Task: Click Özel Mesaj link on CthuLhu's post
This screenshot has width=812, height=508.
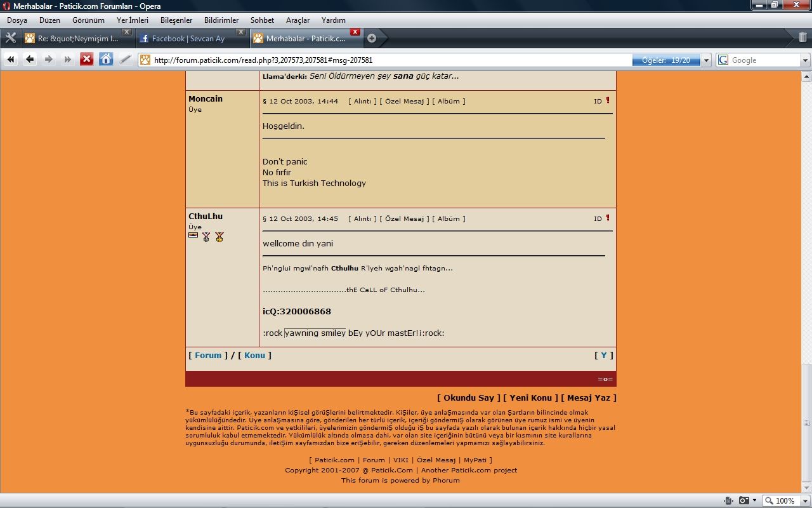Action: point(404,218)
